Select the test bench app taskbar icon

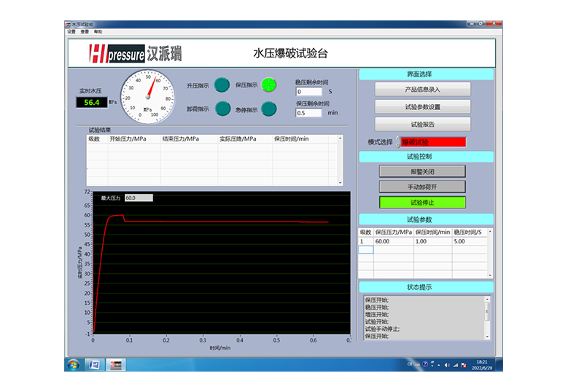click(116, 365)
